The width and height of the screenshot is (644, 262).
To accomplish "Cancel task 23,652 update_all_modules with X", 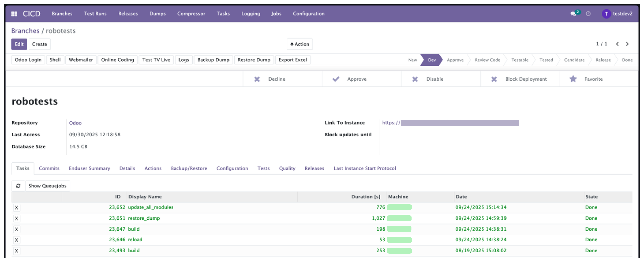I will coord(16,207).
